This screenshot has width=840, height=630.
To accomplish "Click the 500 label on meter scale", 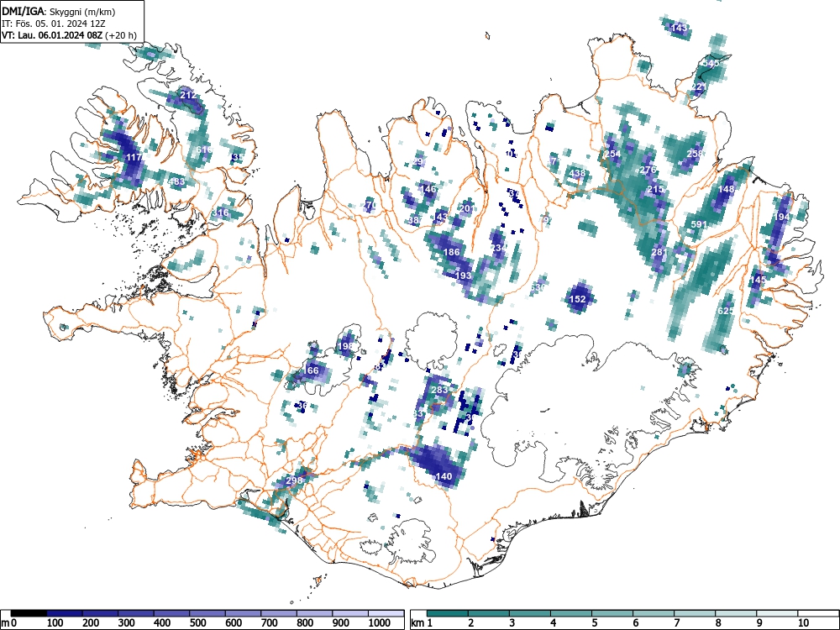I will (x=197, y=623).
